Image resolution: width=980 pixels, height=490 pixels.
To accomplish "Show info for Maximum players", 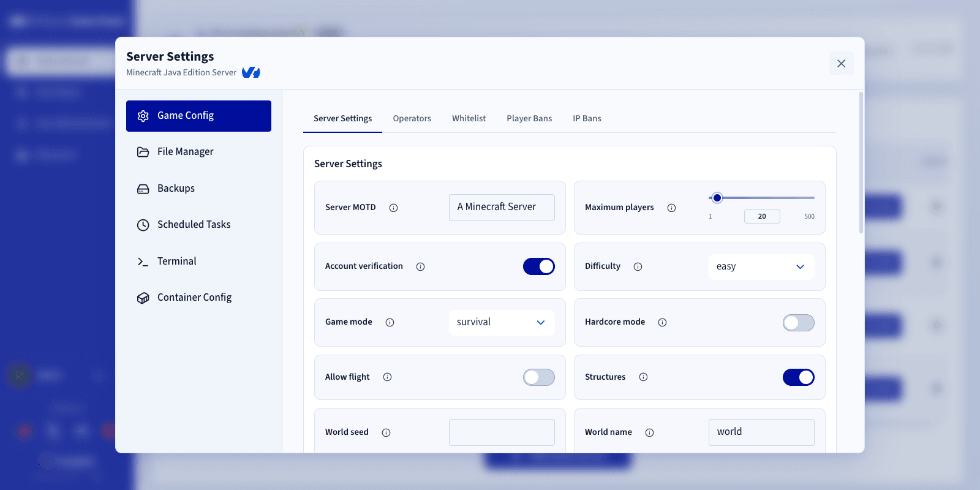I will pyautogui.click(x=671, y=208).
